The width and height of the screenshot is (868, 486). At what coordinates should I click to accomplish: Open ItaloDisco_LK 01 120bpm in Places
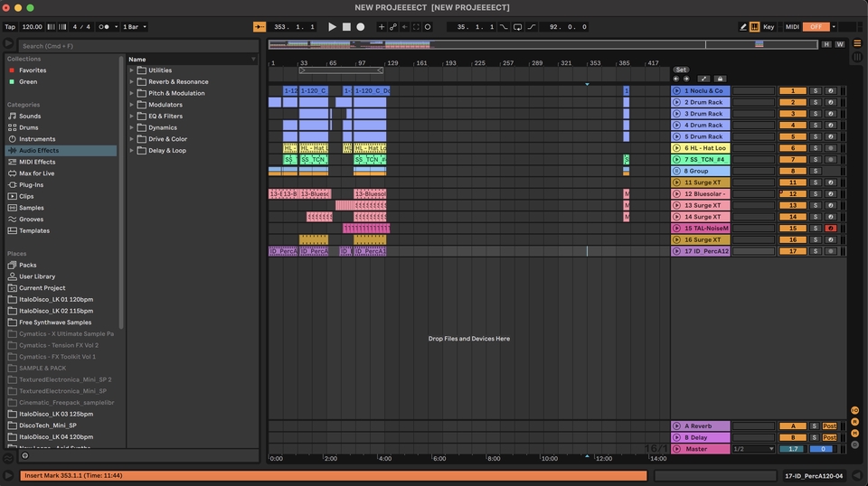click(56, 299)
